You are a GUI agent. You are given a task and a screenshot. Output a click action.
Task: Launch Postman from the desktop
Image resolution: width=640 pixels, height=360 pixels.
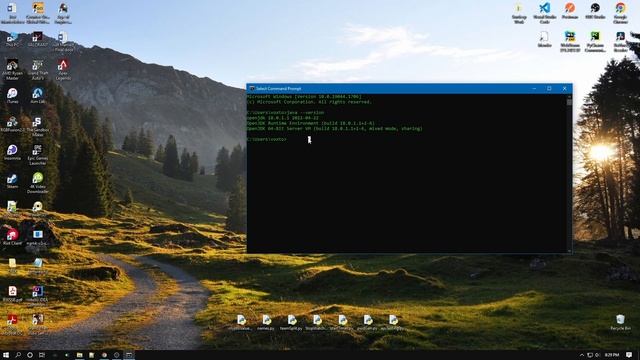click(x=570, y=11)
